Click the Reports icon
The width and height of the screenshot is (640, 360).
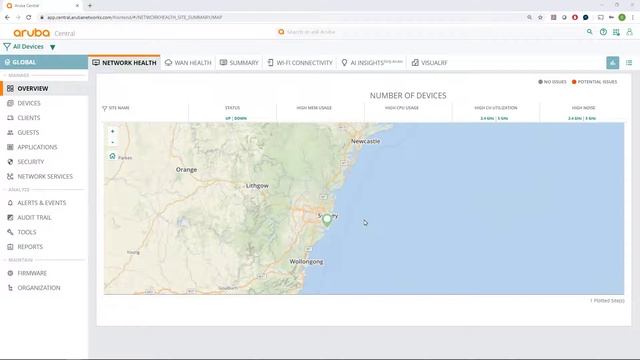[x=10, y=247]
